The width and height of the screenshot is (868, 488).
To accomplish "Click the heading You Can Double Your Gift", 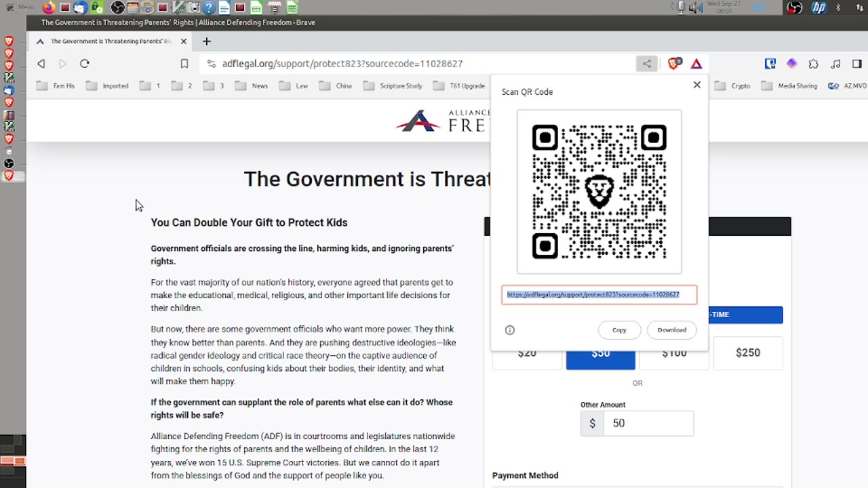I will pos(249,222).
